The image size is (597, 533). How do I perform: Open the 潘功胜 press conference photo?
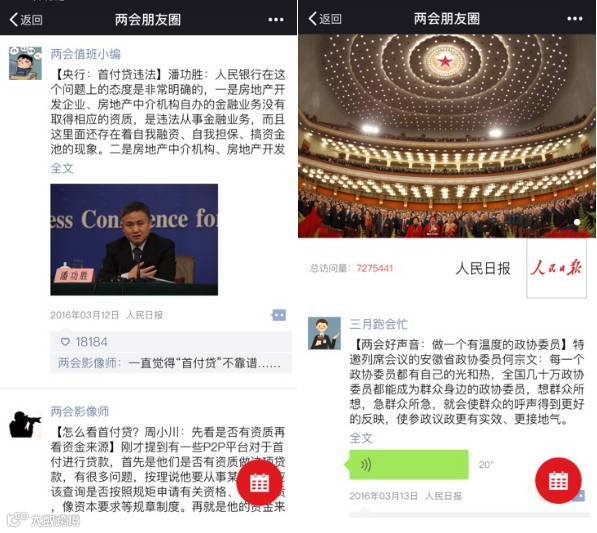tap(134, 239)
